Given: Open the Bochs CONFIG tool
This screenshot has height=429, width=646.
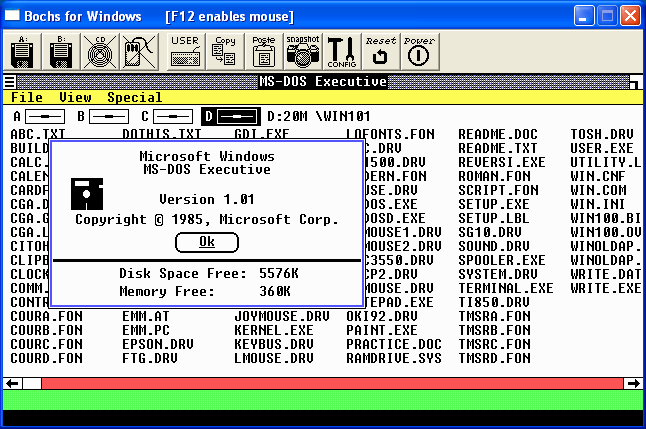Looking at the screenshot, I should (342, 52).
